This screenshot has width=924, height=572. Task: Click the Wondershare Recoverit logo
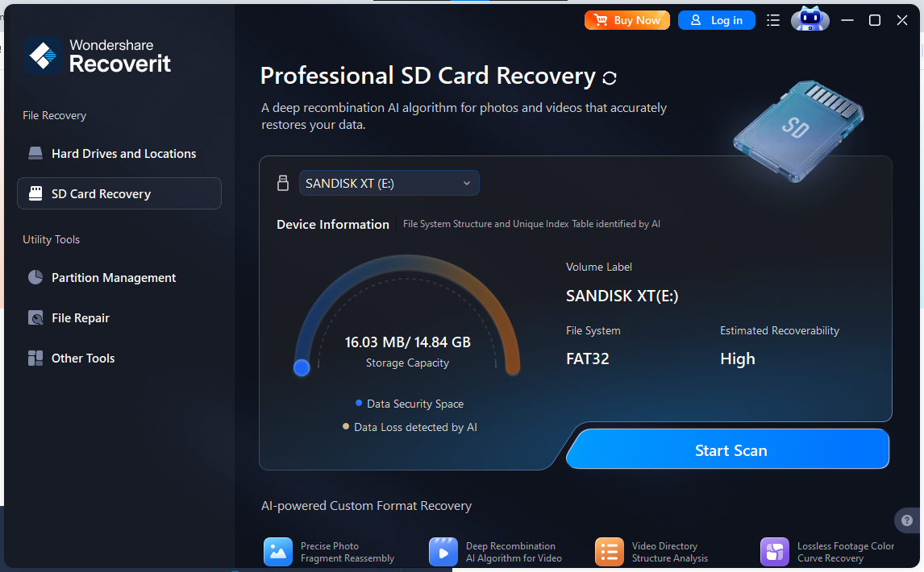tap(98, 56)
